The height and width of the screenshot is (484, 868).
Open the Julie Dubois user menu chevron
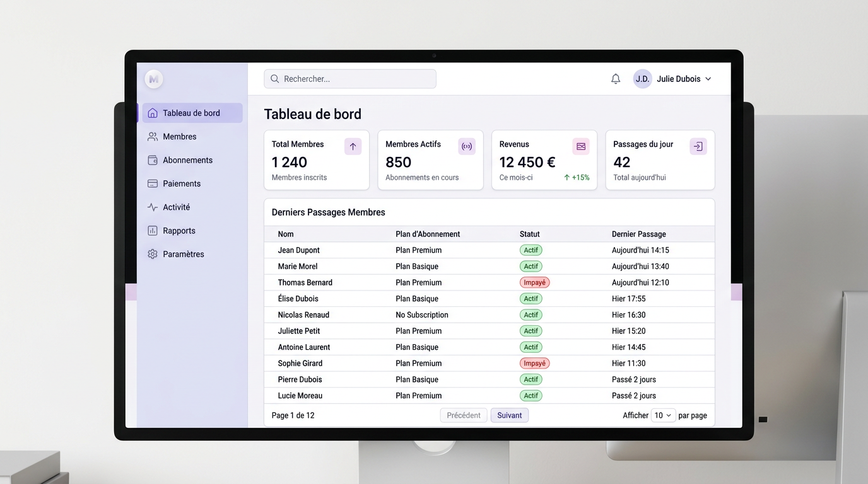pos(708,79)
